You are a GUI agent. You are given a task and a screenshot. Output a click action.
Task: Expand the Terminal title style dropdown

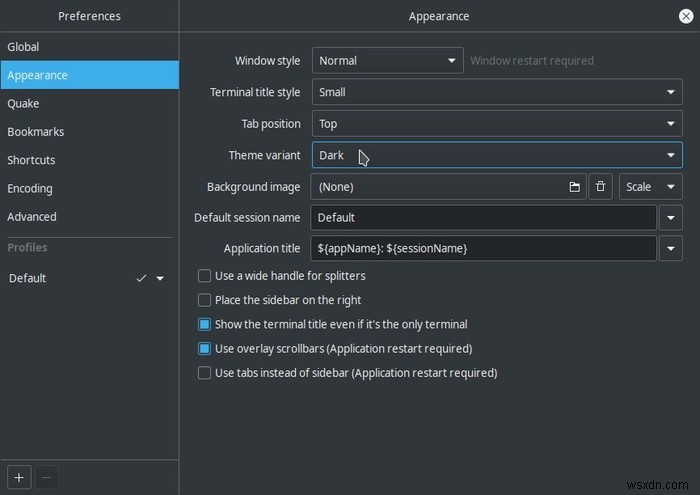tap(497, 92)
